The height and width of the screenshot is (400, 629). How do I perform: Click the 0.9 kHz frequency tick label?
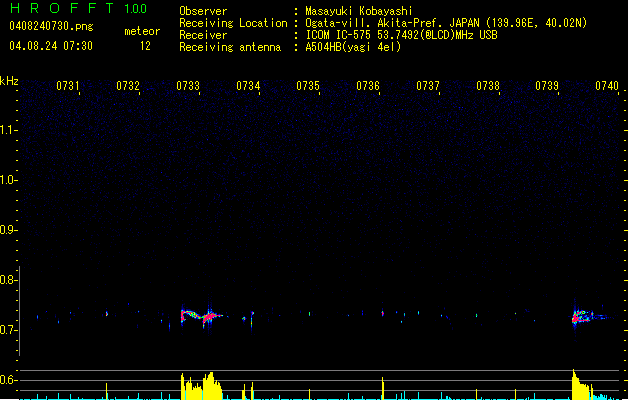click(x=7, y=230)
